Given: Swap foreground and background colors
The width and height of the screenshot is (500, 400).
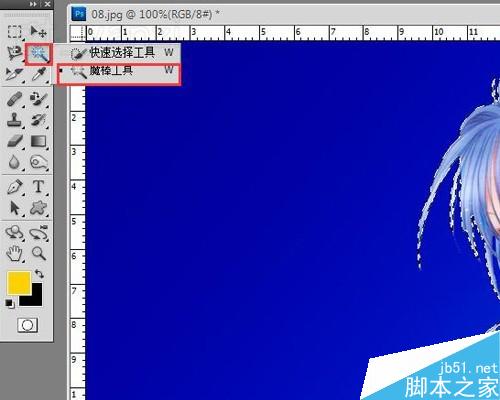Looking at the screenshot, I should point(40,274).
